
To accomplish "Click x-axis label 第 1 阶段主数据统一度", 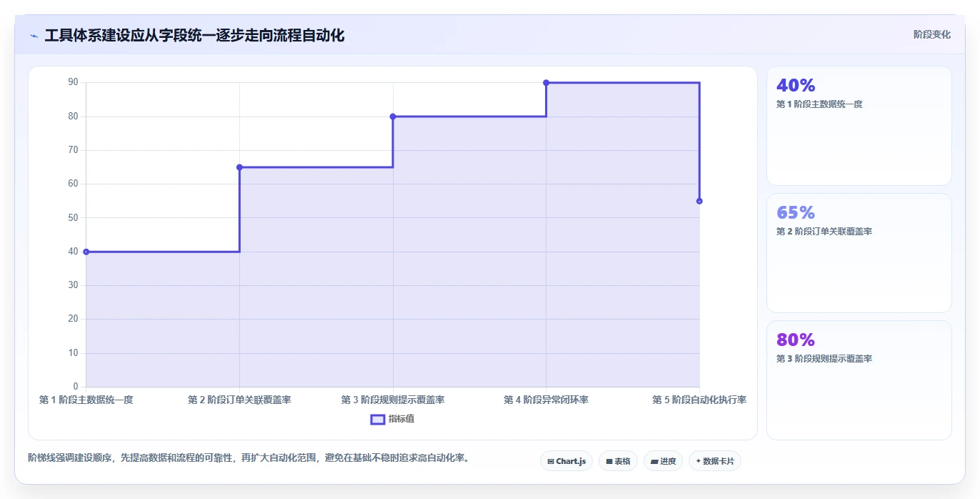I will [86, 400].
